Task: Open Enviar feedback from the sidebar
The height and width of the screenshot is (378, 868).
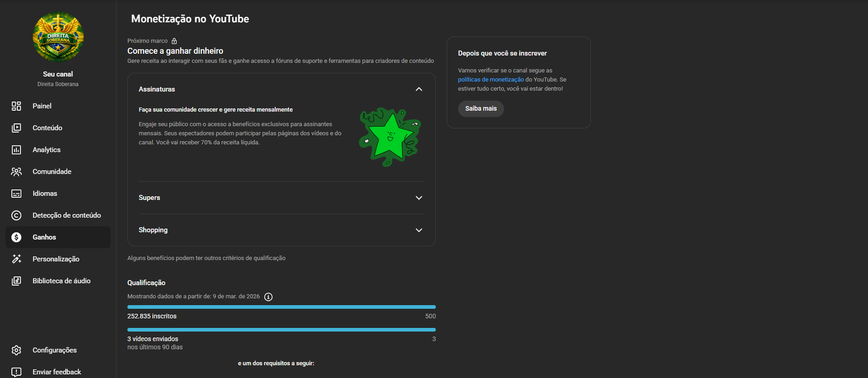Action: 56,372
